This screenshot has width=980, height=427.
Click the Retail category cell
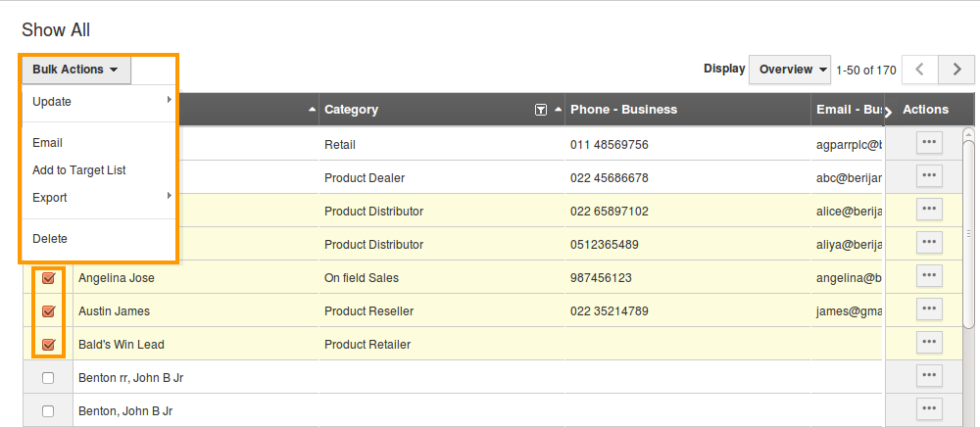(x=340, y=145)
